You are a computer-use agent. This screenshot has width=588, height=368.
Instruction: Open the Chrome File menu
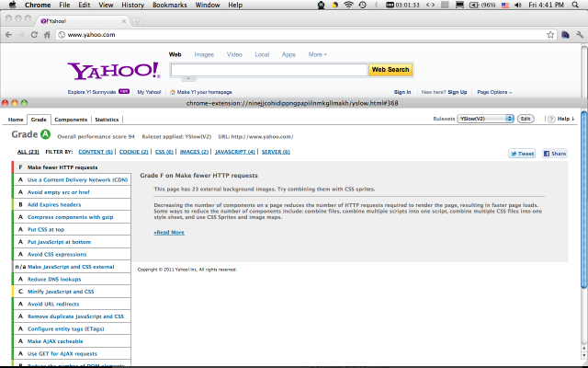pyautogui.click(x=64, y=5)
